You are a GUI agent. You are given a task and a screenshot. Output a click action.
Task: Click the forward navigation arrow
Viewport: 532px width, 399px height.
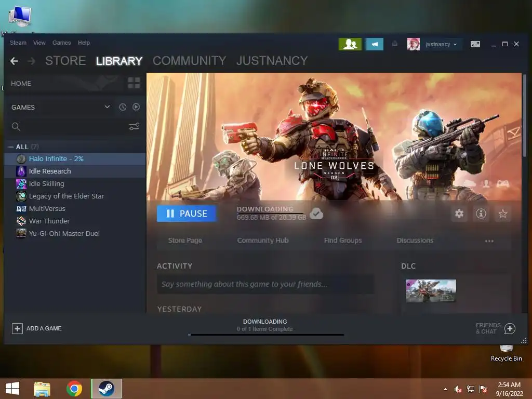[x=31, y=61]
